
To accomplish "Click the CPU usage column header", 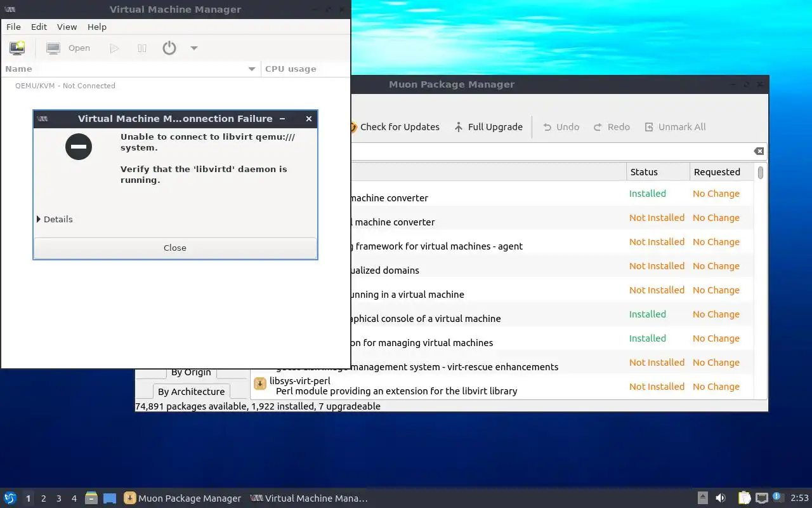I will 305,69.
